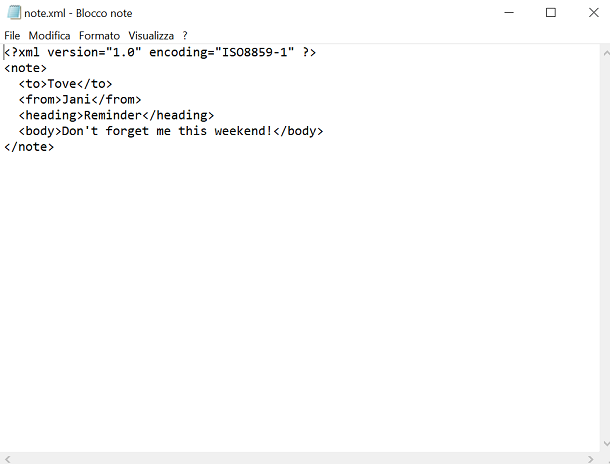
Task: Minimize the Blocco note window
Action: click(509, 13)
